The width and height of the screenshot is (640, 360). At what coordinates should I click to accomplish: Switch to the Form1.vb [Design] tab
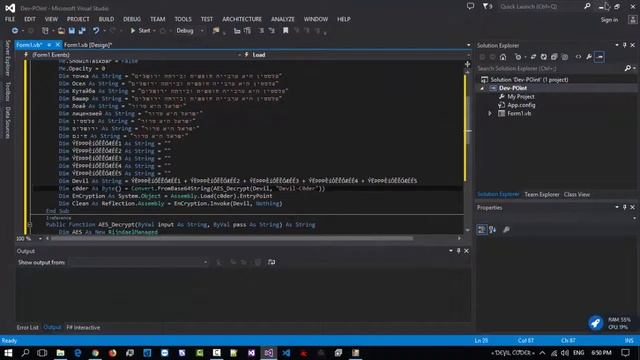(88, 45)
